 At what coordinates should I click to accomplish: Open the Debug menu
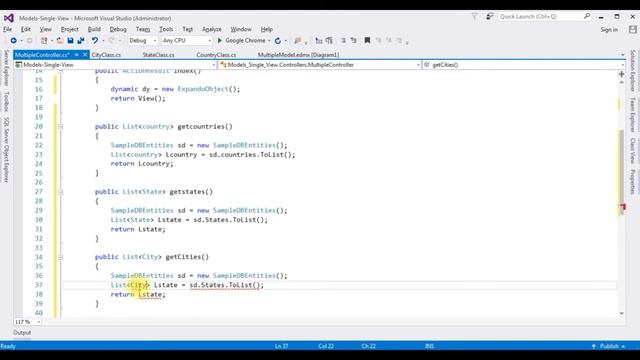click(118, 29)
